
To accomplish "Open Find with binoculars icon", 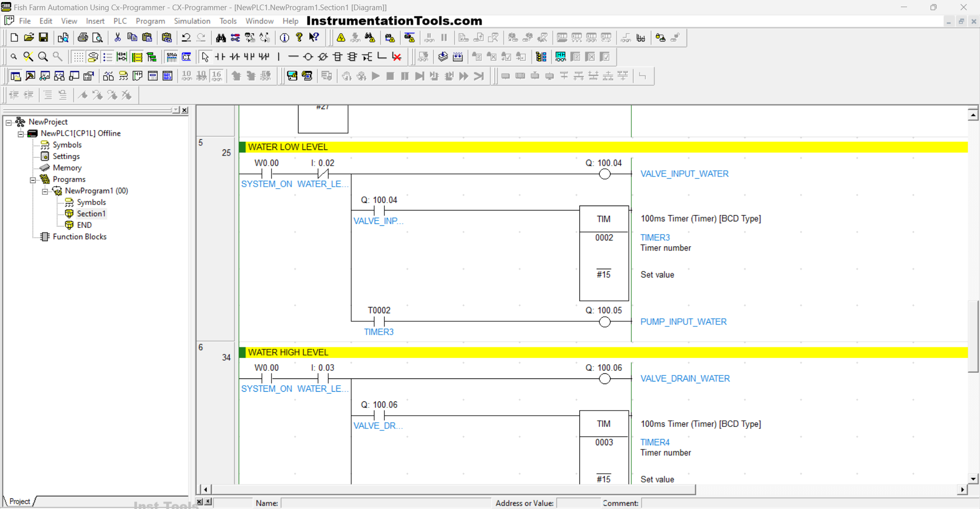I will 220,38.
